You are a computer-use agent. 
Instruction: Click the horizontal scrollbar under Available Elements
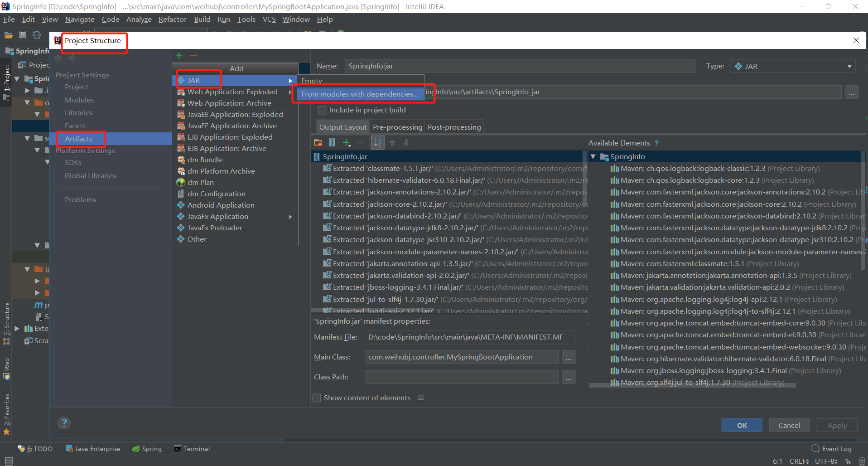point(692,385)
